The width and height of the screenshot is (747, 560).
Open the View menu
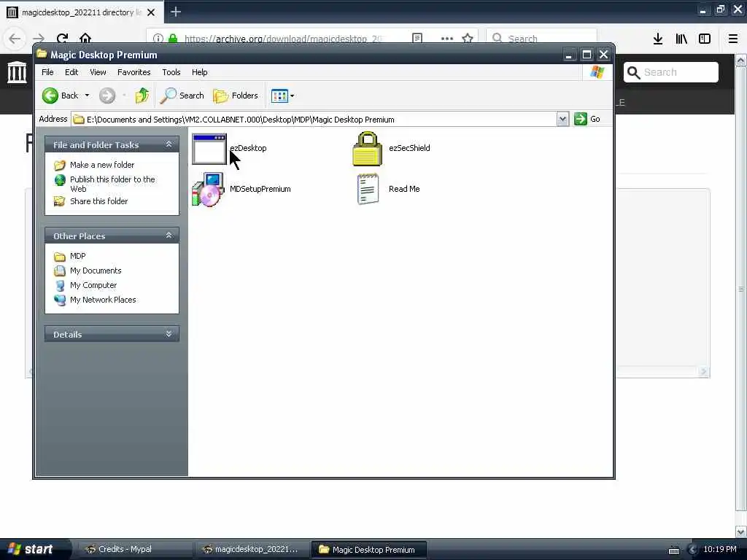coord(98,72)
